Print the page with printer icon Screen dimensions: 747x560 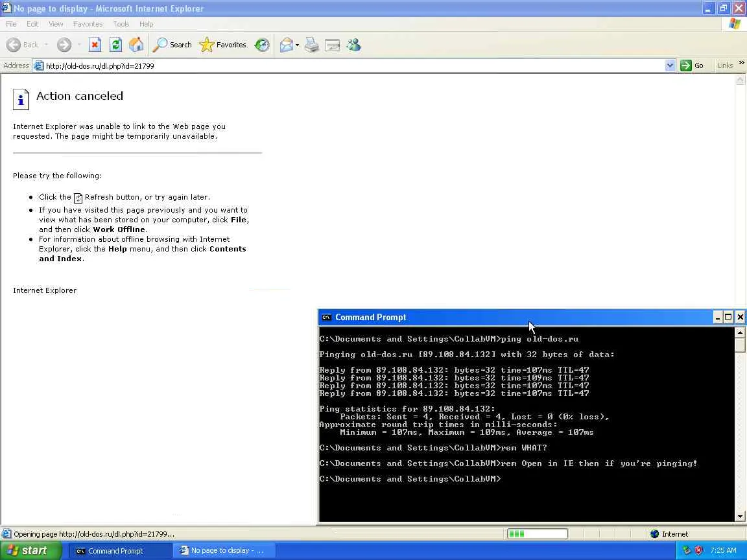[311, 45]
